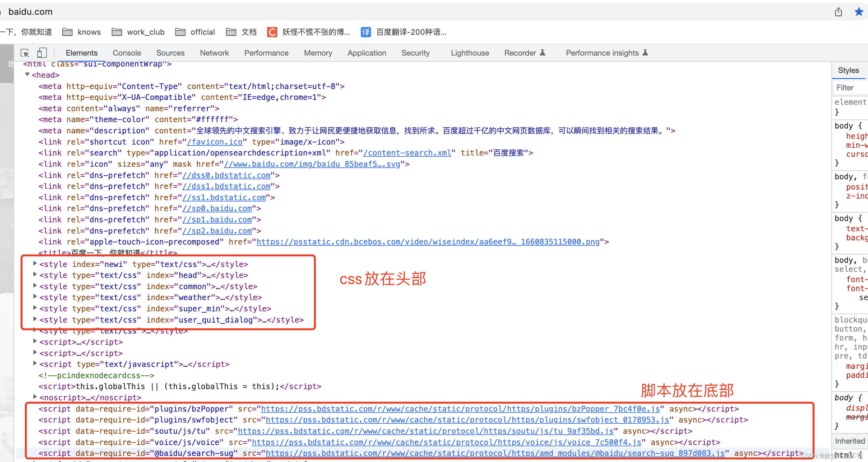Open the 文档 bookmarks folder
This screenshot has width=868, height=462.
(x=241, y=32)
